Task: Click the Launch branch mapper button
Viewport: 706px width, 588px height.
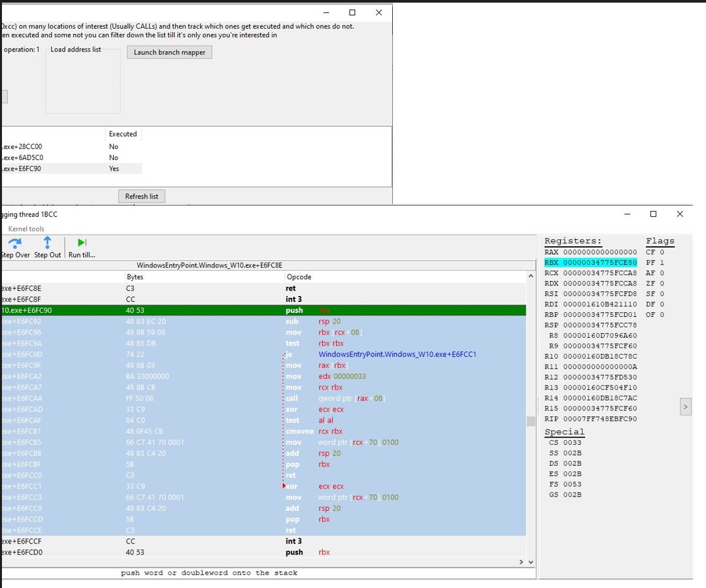Action: pyautogui.click(x=169, y=52)
